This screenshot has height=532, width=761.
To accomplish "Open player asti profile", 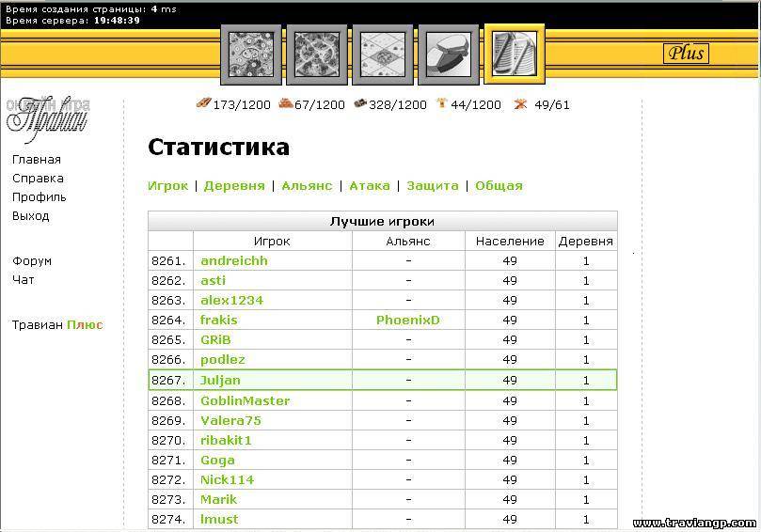I will (213, 281).
